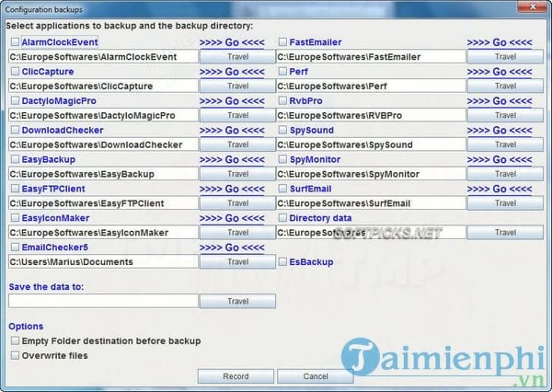
Task: Click Travel button beside AlarmClockEvent path
Action: click(237, 57)
